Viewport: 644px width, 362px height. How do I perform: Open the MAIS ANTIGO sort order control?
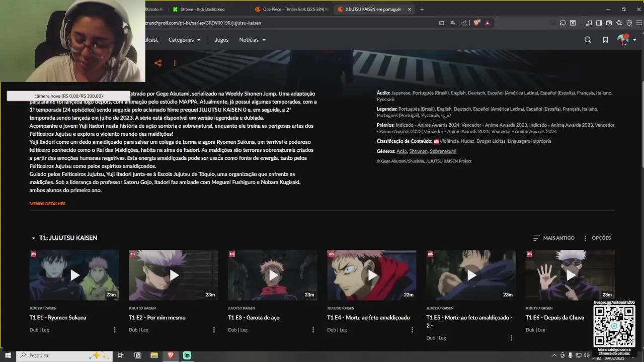coord(553,238)
